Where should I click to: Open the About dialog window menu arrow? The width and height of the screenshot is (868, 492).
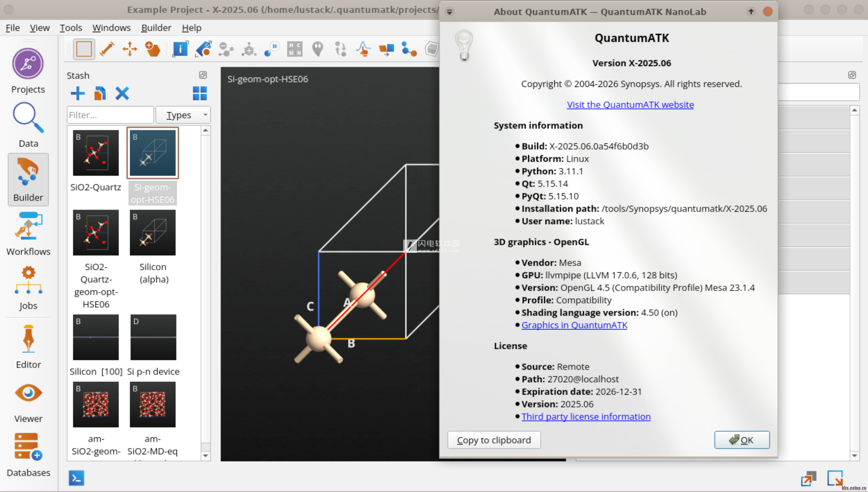click(x=449, y=12)
